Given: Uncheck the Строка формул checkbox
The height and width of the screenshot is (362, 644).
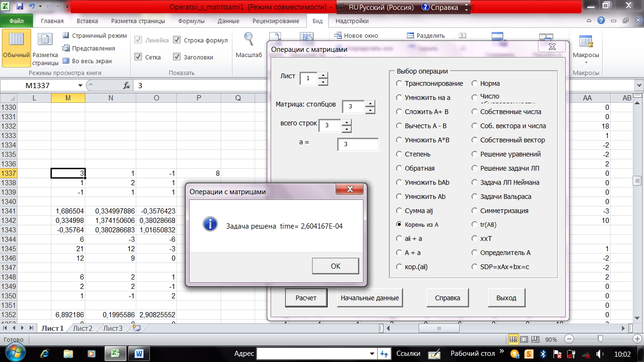Looking at the screenshot, I should (177, 41).
